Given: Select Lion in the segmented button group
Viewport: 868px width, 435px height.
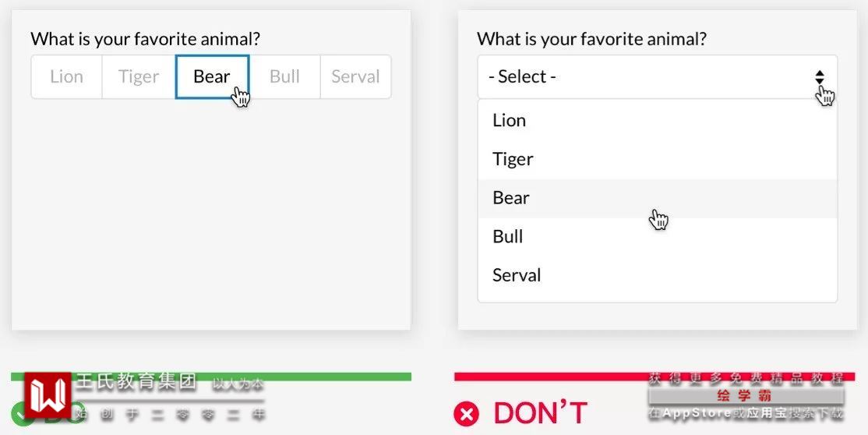Looking at the screenshot, I should pyautogui.click(x=66, y=76).
